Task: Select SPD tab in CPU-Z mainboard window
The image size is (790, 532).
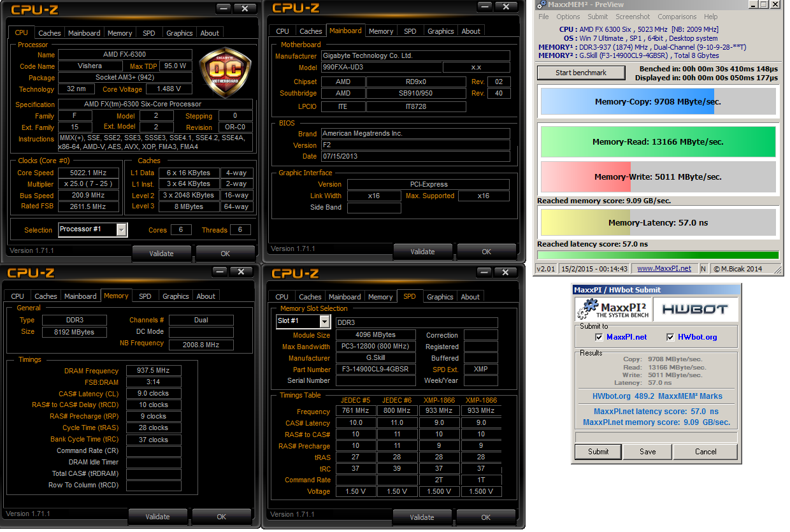Action: 410,31
